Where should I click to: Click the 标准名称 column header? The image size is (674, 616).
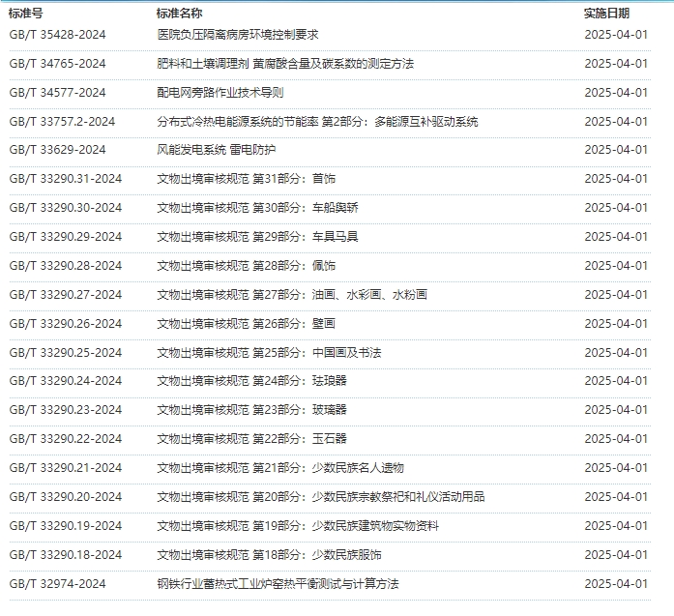[179, 14]
